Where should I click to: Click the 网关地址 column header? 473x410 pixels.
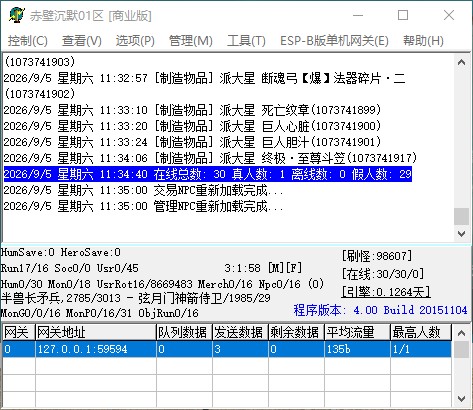point(96,332)
